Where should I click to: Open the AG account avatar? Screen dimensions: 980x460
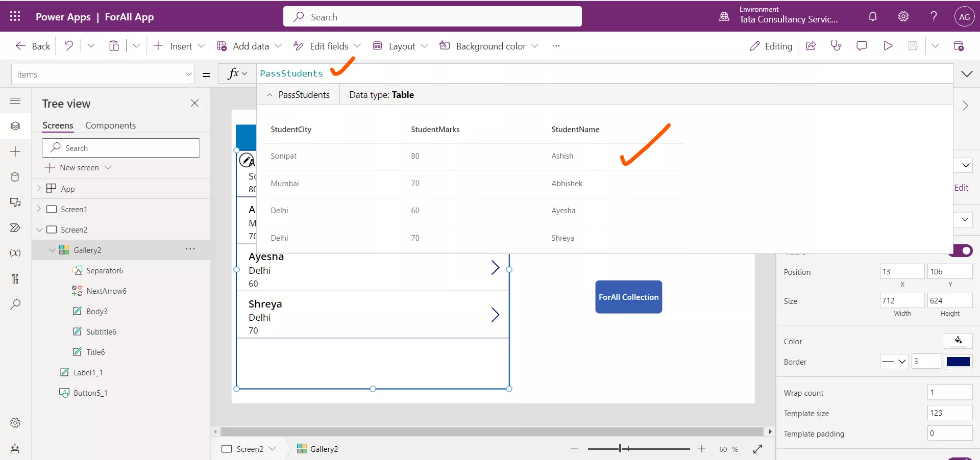pos(964,16)
